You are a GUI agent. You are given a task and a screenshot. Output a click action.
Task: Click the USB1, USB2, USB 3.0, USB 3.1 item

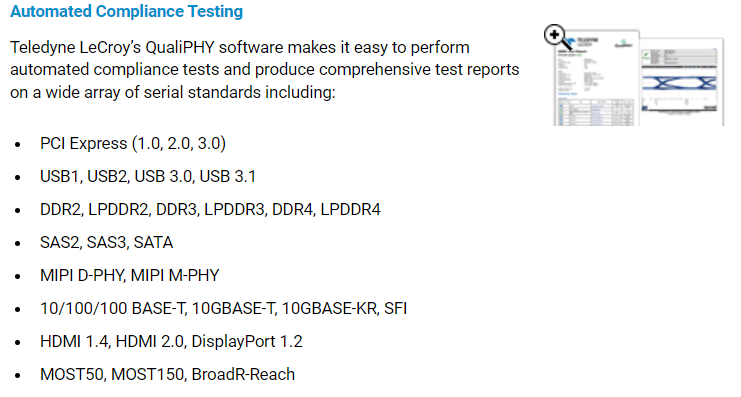tap(148, 176)
